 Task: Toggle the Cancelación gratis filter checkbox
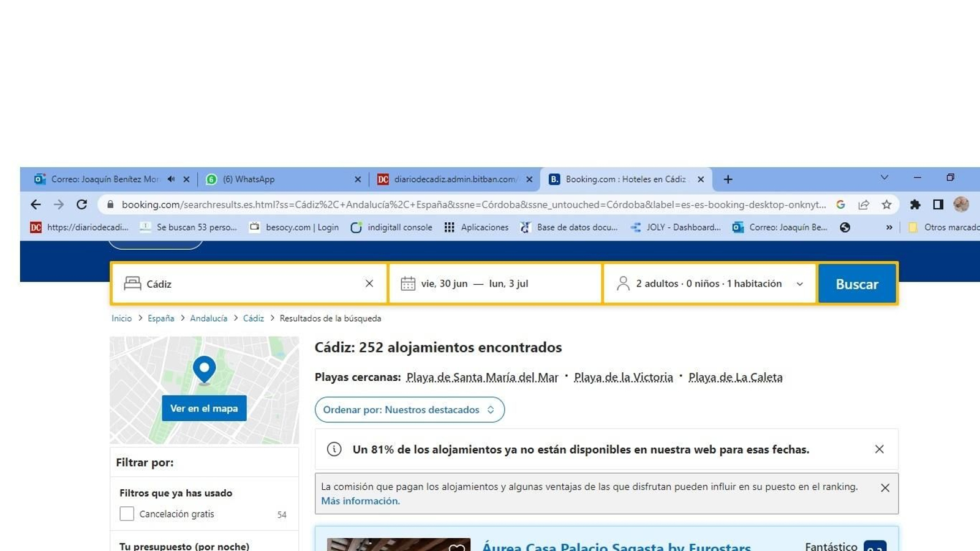(127, 514)
